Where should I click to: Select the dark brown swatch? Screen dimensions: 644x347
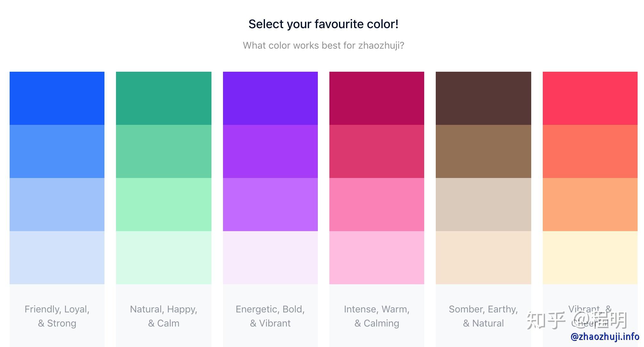tap(483, 98)
